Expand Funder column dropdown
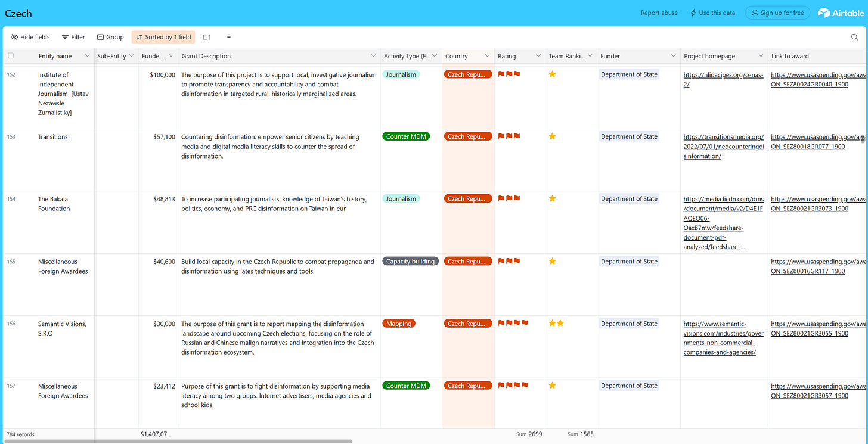Screen dimensions: 868x444 673,56
